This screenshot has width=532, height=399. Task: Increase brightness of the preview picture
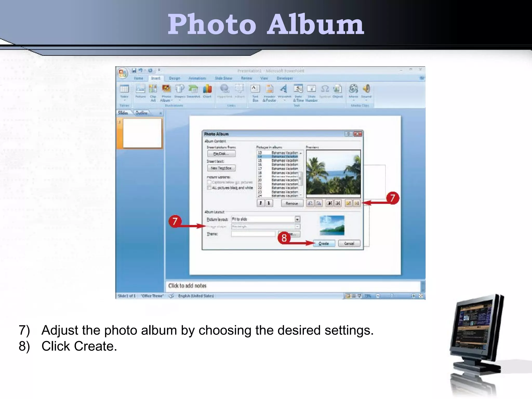tap(348, 203)
